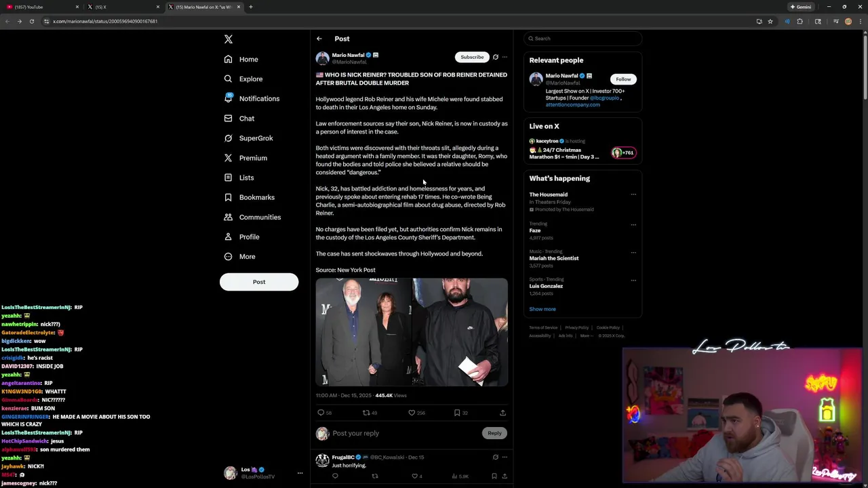Open Lists in the sidebar
The image size is (868, 488).
pos(239,178)
